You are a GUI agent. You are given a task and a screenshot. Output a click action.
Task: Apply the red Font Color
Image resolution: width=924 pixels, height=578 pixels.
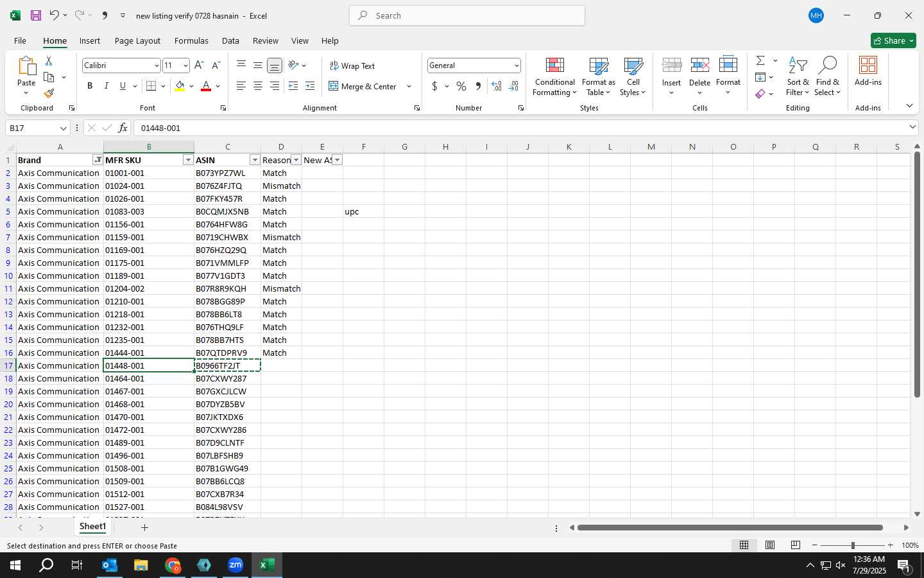click(206, 86)
